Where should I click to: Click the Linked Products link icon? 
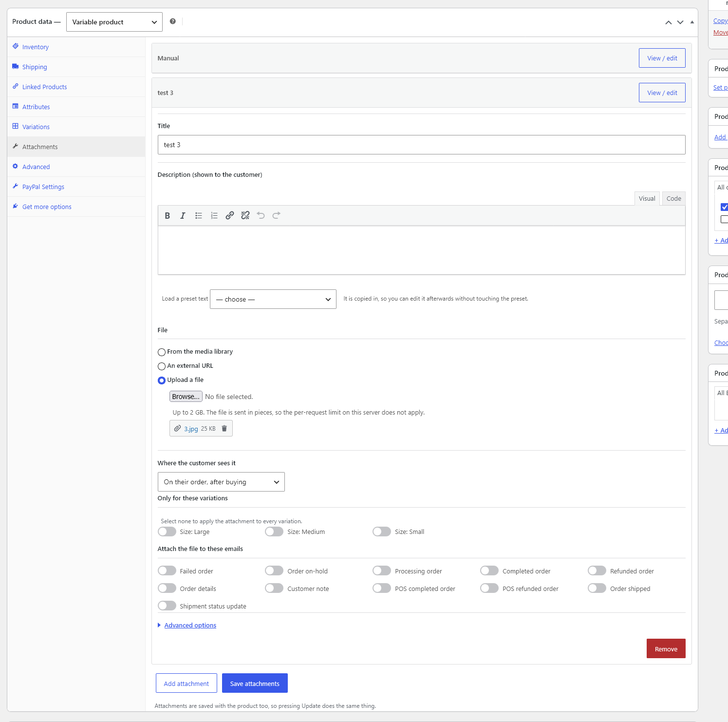16,86
